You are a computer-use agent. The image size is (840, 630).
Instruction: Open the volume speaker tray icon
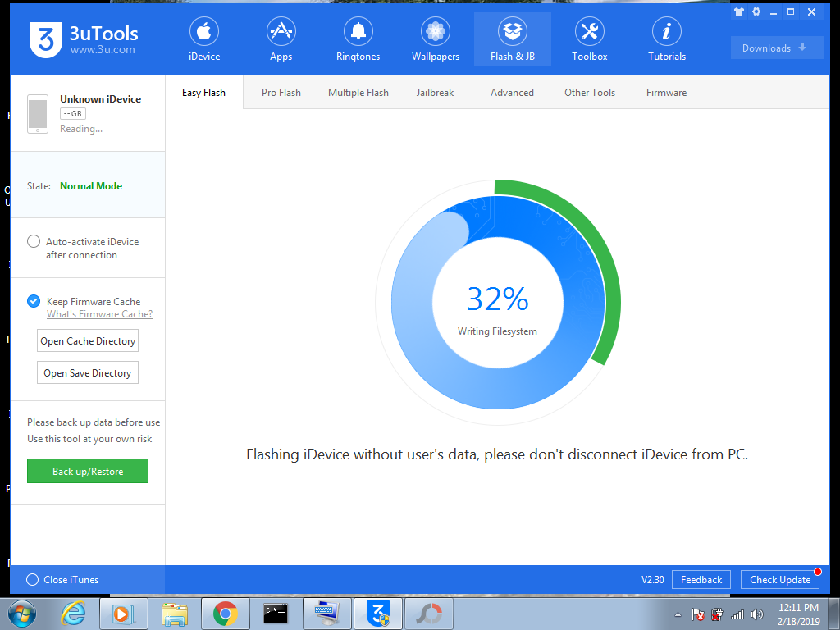(757, 614)
